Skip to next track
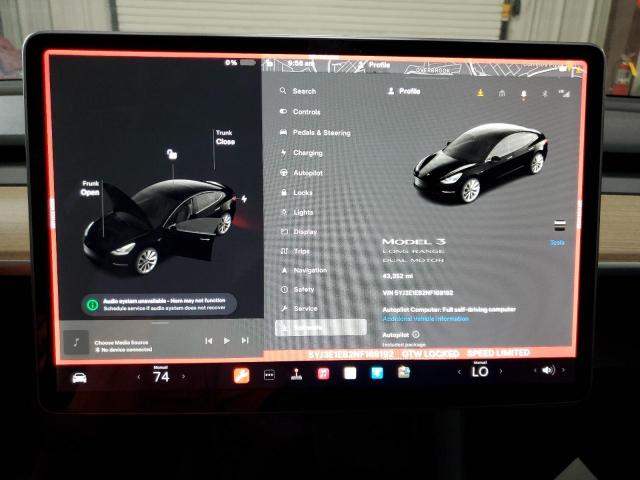This screenshot has width=640, height=480. (x=245, y=340)
